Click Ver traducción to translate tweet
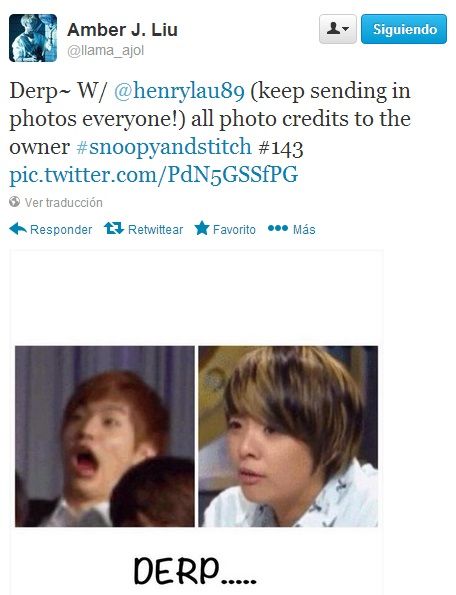Viewport: 456px width, 595px height. (64, 203)
